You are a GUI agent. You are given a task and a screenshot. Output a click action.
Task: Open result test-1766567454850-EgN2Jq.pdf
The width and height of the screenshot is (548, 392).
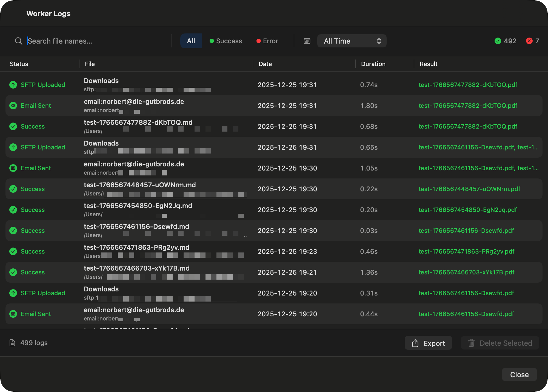tap(468, 210)
